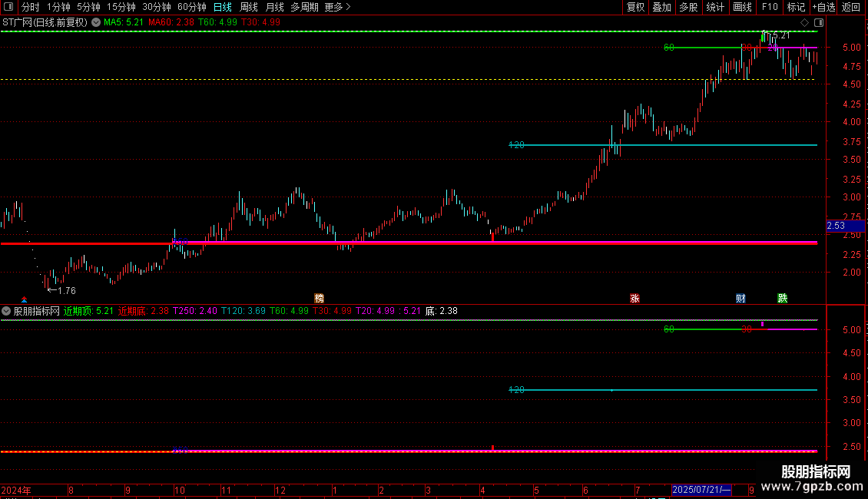Click month 4 on the time axis
The width and height of the screenshot is (868, 499).
[x=482, y=491]
